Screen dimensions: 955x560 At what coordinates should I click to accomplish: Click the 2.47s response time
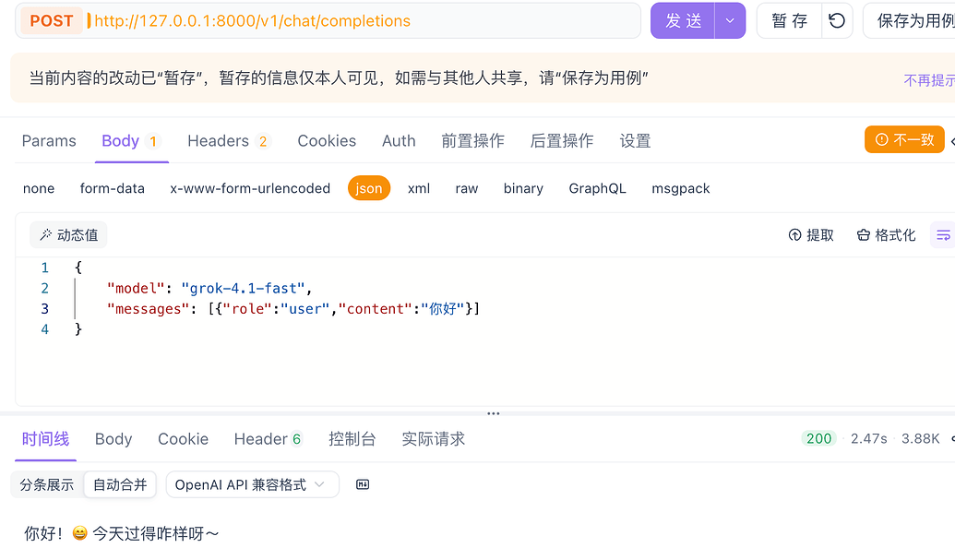868,438
